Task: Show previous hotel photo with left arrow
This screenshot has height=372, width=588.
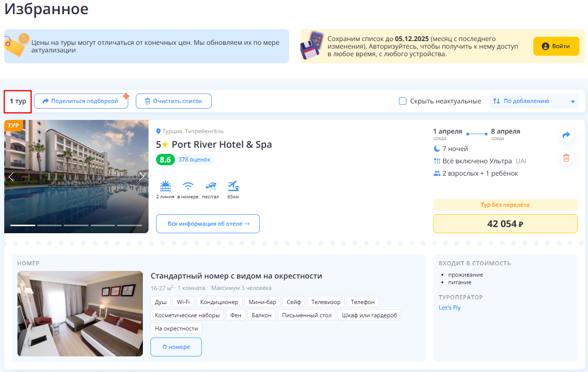Action: tap(11, 177)
